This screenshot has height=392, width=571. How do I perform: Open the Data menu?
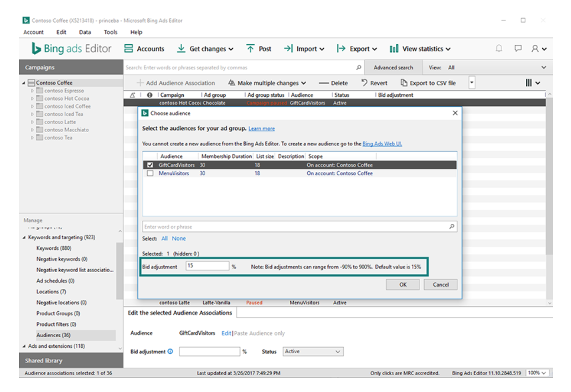click(x=85, y=32)
